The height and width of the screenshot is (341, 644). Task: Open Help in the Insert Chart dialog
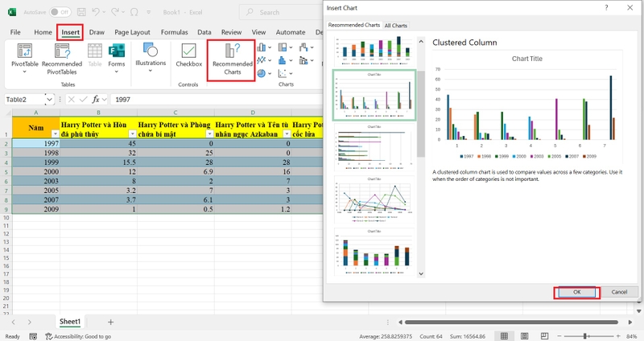tap(606, 8)
